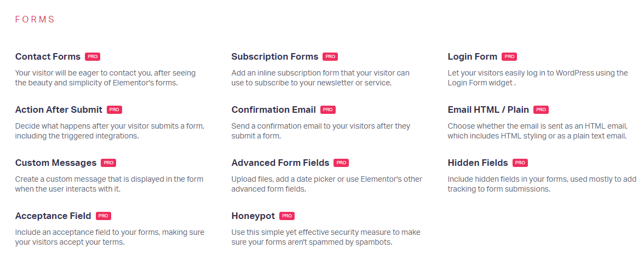The width and height of the screenshot is (644, 277).
Task: Click the PRO badge next to Action After Submit
Action: coord(114,109)
